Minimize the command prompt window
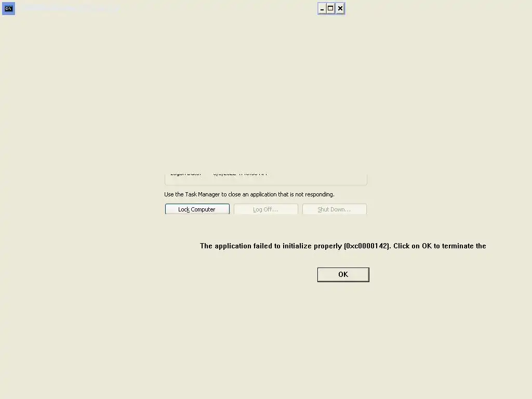 coord(322,8)
